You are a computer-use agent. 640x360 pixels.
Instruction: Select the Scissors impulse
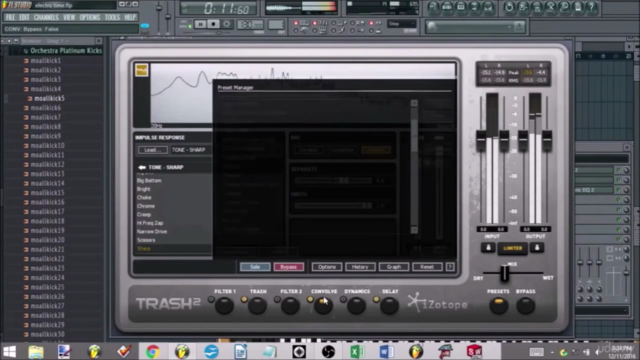point(146,240)
